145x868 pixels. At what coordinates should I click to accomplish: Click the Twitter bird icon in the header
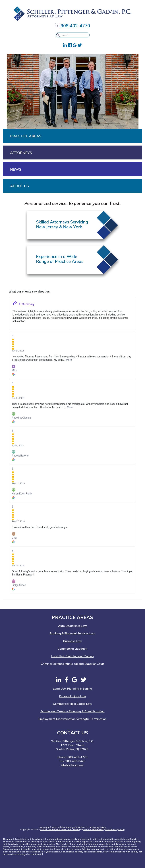tap(80, 45)
